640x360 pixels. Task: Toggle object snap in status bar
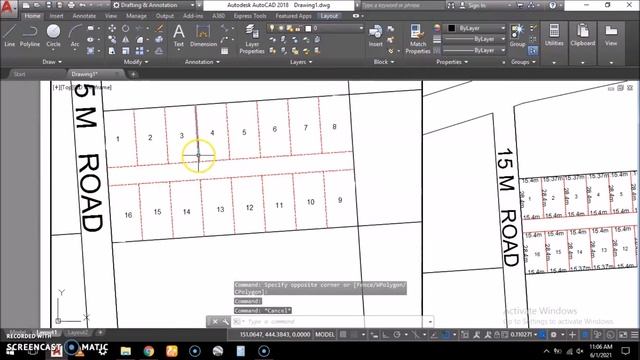point(446,335)
